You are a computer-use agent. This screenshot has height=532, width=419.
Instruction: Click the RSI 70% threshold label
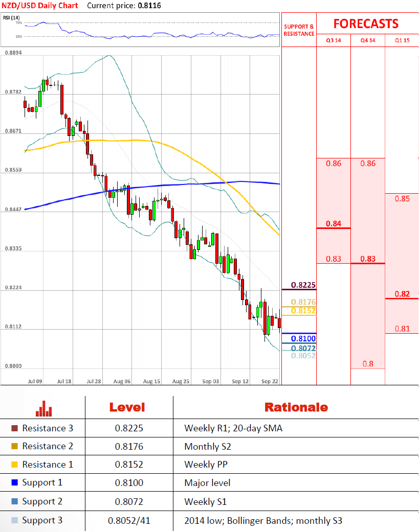click(19, 22)
